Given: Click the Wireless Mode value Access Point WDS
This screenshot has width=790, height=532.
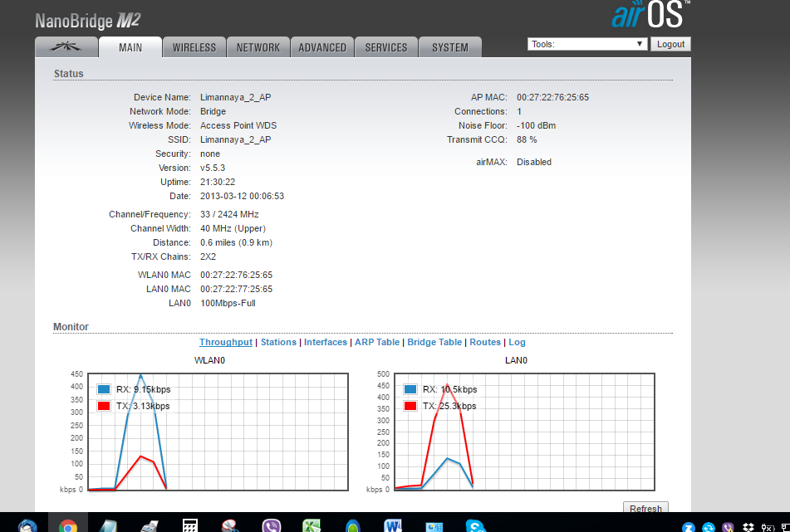Looking at the screenshot, I should click(238, 125).
